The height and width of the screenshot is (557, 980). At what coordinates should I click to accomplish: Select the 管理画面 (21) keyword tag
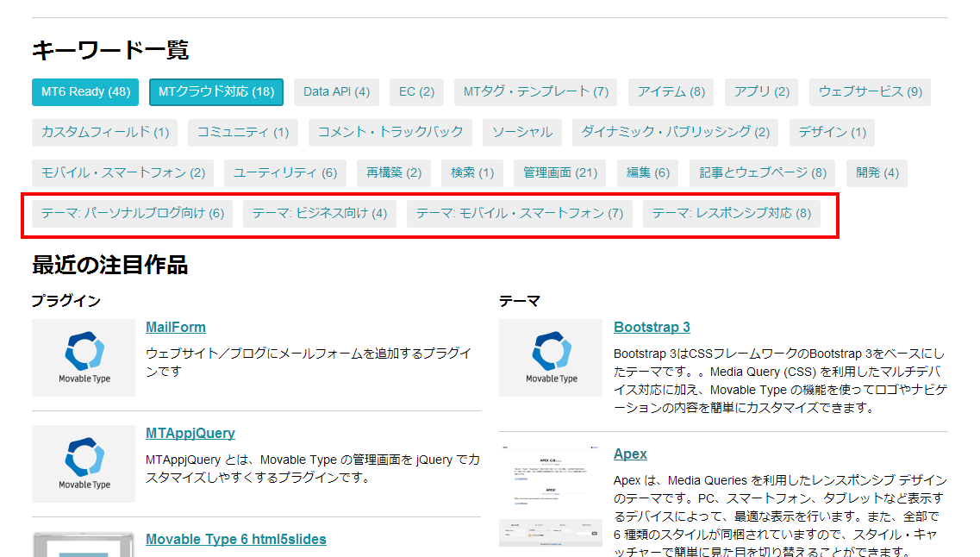pos(560,172)
